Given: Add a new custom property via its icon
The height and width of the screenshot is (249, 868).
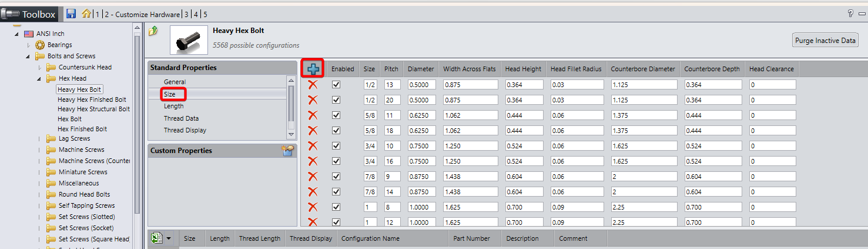Looking at the screenshot, I should (x=287, y=151).
